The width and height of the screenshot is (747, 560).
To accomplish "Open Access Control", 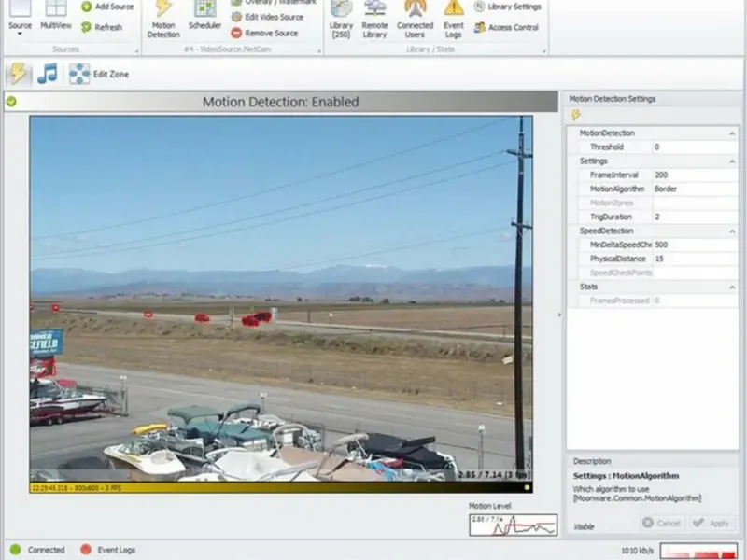I will coord(506,28).
